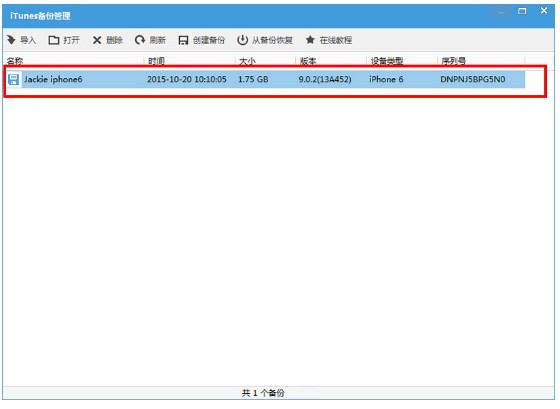The image size is (560, 409).
Task: Select the Jackie iphone6 backup name
Action: [53, 79]
